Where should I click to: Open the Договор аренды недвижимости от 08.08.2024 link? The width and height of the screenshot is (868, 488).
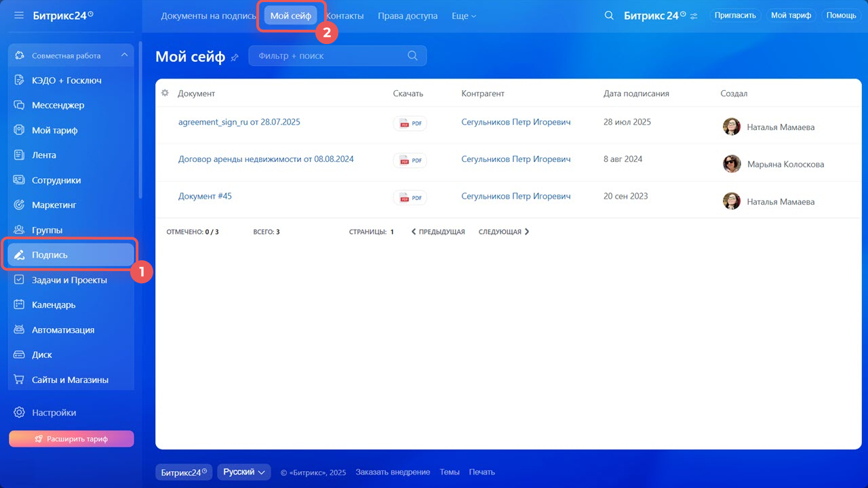266,159
